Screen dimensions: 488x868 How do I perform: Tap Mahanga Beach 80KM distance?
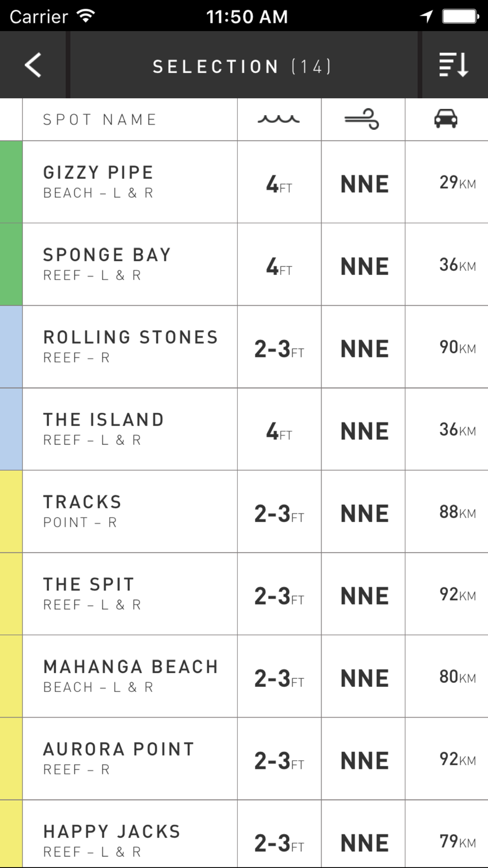point(457,677)
